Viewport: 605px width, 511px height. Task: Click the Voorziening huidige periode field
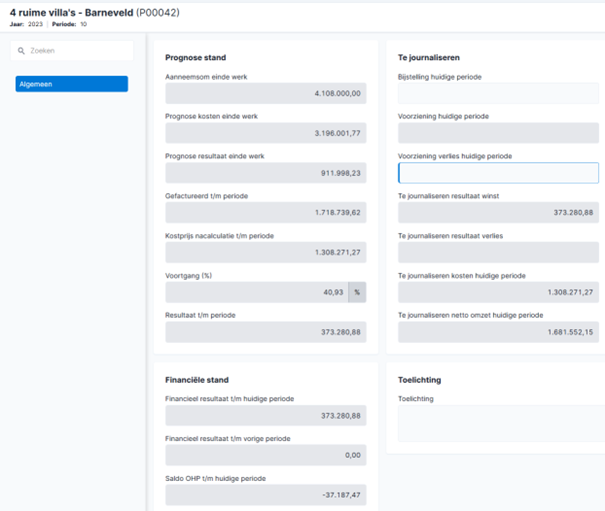coord(498,133)
